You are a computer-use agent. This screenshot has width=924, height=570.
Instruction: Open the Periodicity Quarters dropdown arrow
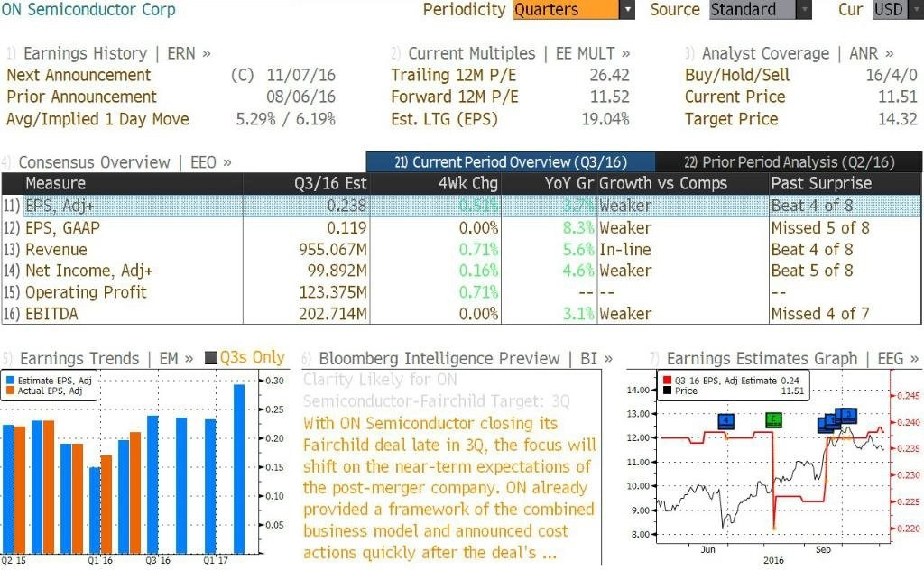(x=627, y=9)
